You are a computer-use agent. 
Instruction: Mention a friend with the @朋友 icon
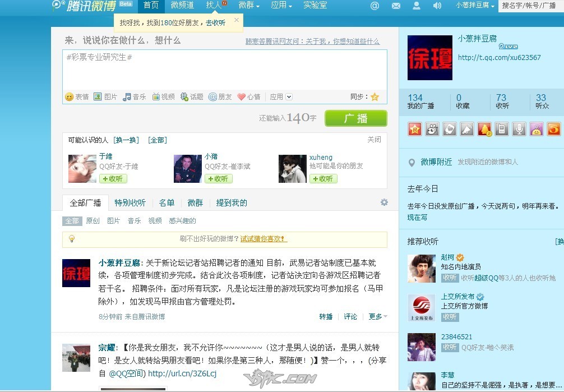[212, 96]
